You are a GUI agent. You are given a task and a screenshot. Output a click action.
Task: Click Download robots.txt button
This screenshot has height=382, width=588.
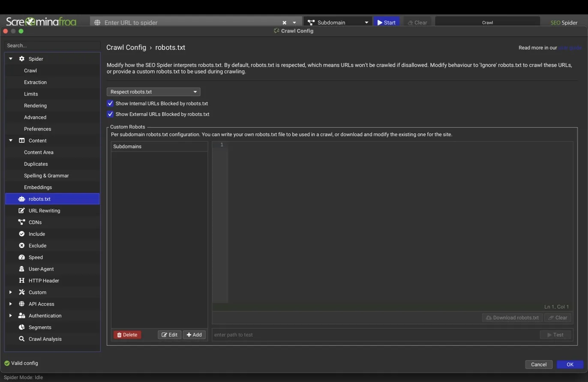pyautogui.click(x=512, y=318)
